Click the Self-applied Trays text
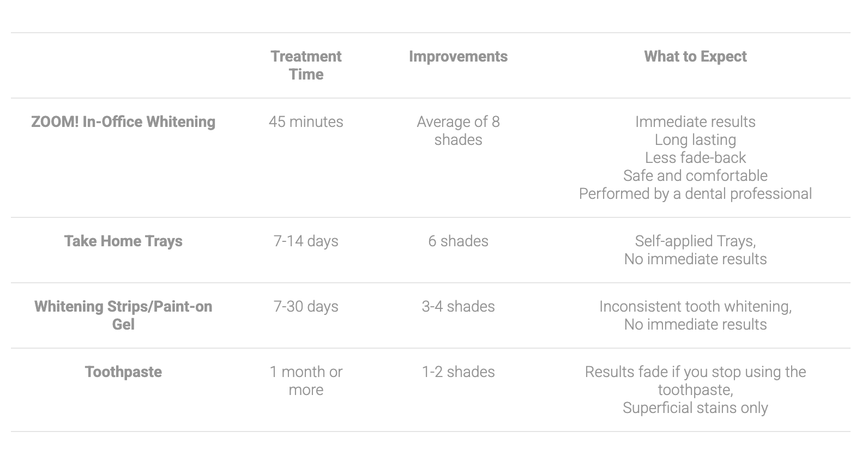Screen dimensions: 868x474 (x=695, y=241)
